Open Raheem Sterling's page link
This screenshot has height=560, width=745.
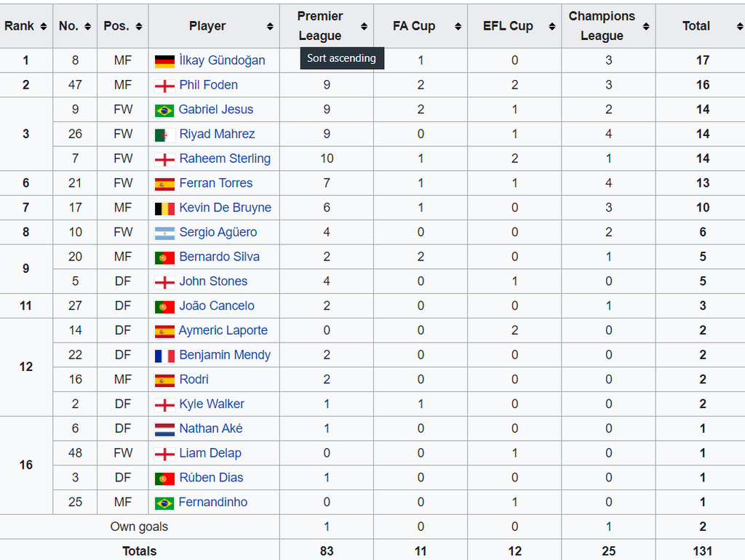coord(225,159)
